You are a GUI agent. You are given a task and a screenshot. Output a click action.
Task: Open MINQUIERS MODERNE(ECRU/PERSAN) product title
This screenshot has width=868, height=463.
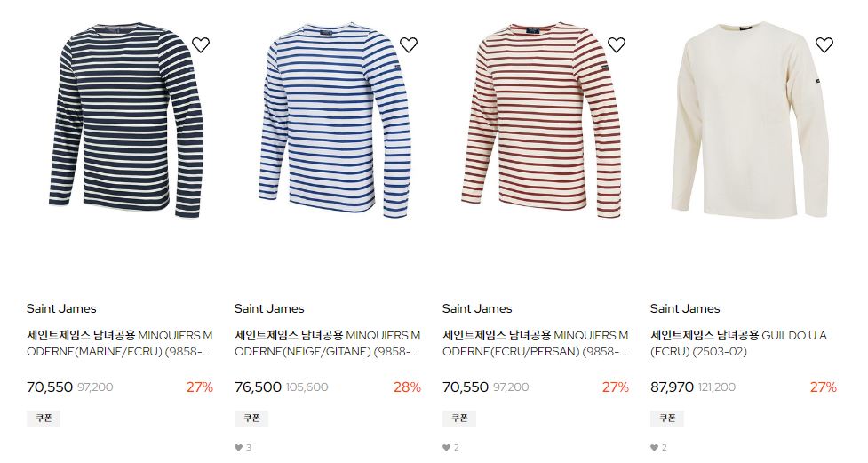pos(536,343)
